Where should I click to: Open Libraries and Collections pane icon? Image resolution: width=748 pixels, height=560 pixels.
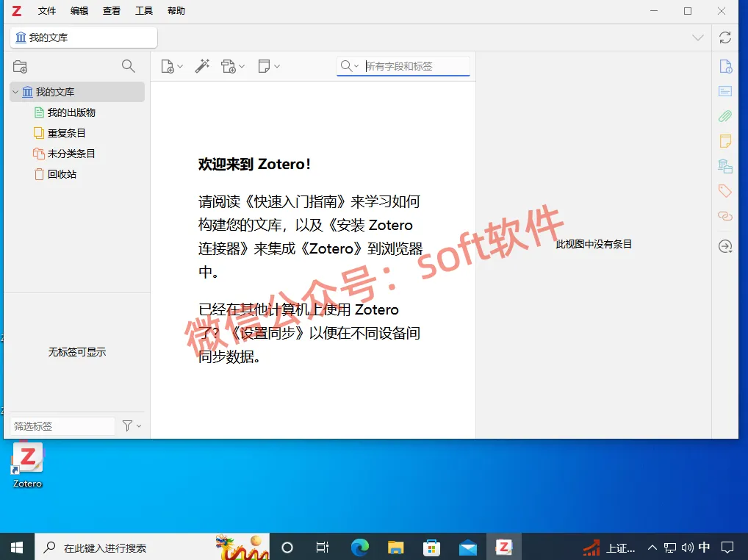(x=725, y=166)
